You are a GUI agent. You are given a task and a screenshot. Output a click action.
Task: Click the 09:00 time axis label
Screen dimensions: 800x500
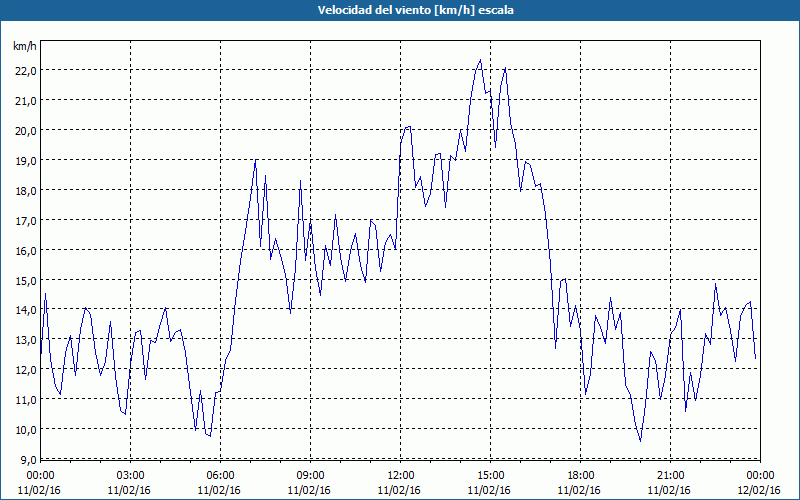coord(310,476)
